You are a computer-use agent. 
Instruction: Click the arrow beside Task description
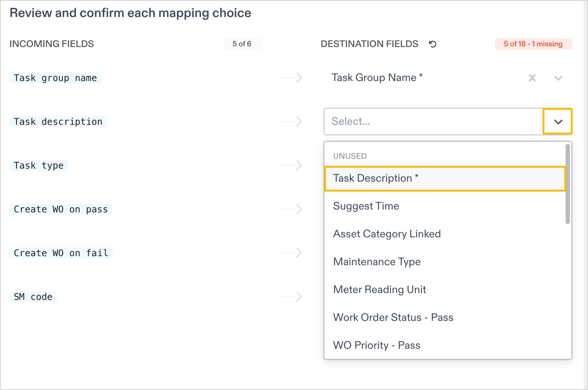[x=291, y=122]
